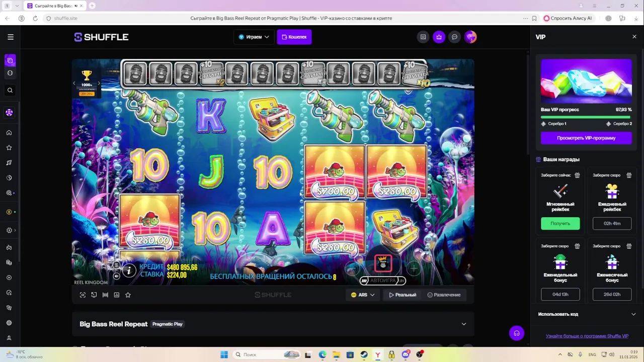Viewport: 644px width, 362px height.
Task: Click Просмотреть VIP-программу button
Action: point(586,138)
